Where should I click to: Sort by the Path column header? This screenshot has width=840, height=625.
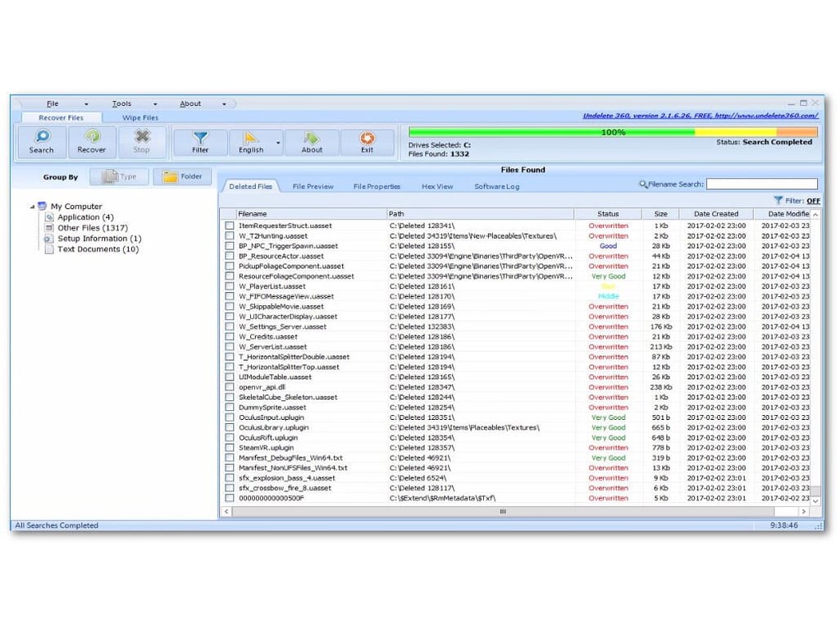coord(481,214)
